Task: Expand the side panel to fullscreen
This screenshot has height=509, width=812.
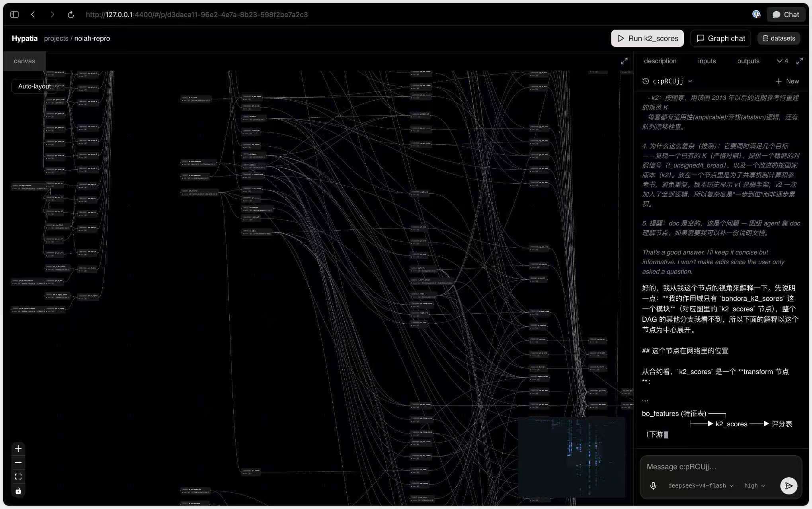Action: 799,61
